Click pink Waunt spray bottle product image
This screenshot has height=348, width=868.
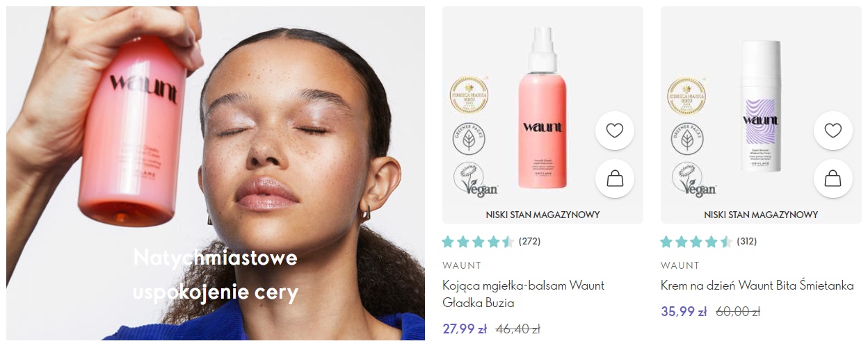[x=542, y=108]
